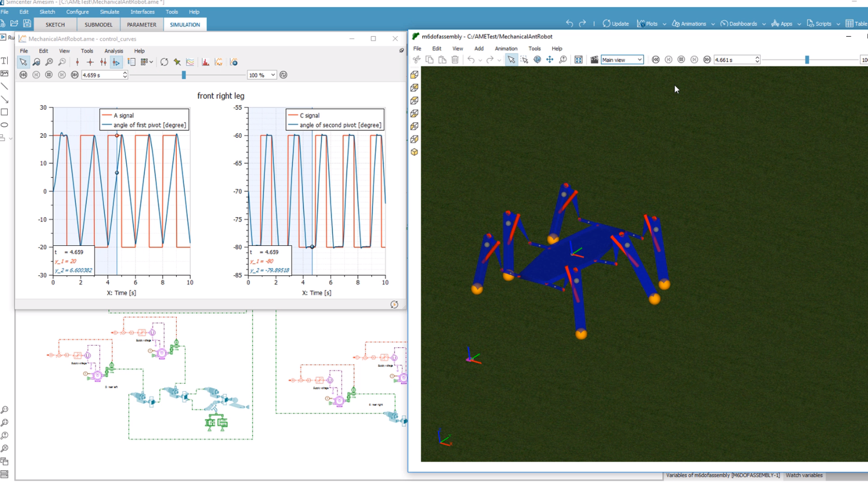The width and height of the screenshot is (868, 488).
Task: Click Watch variables at the bottom
Action: (804, 475)
